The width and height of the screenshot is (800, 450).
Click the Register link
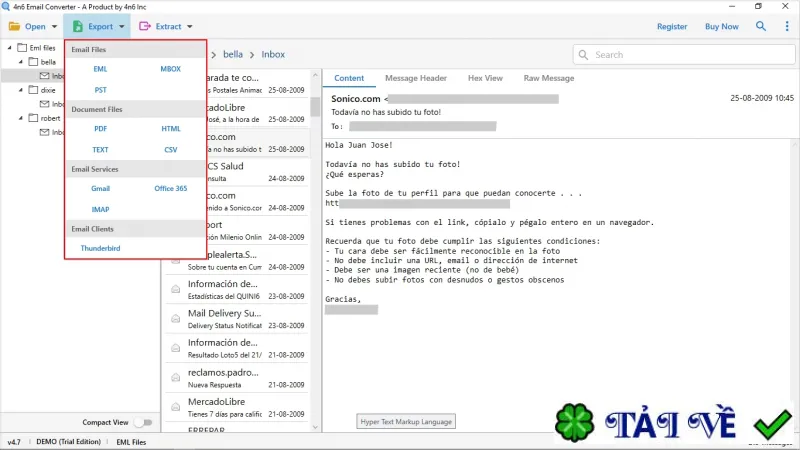(x=672, y=27)
